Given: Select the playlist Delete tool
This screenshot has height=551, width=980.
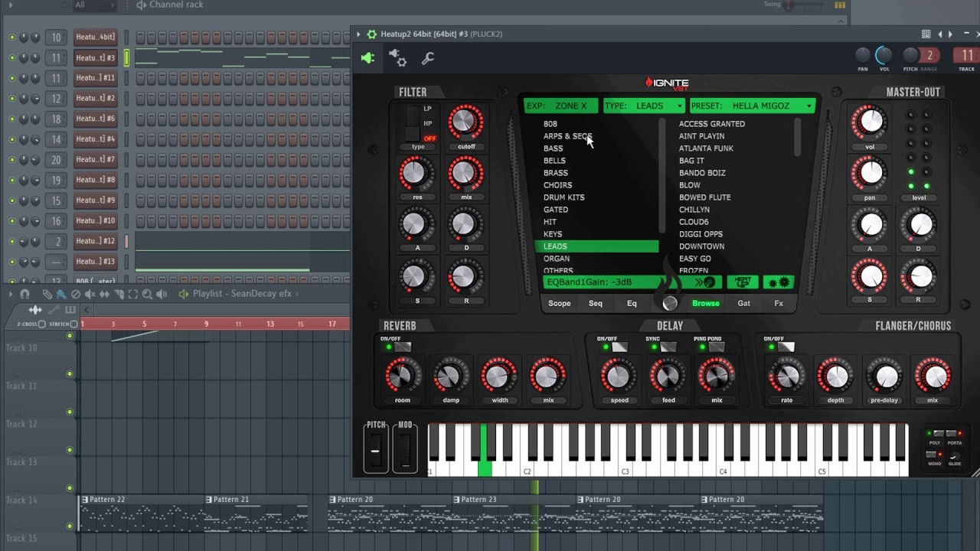Looking at the screenshot, I should point(76,294).
